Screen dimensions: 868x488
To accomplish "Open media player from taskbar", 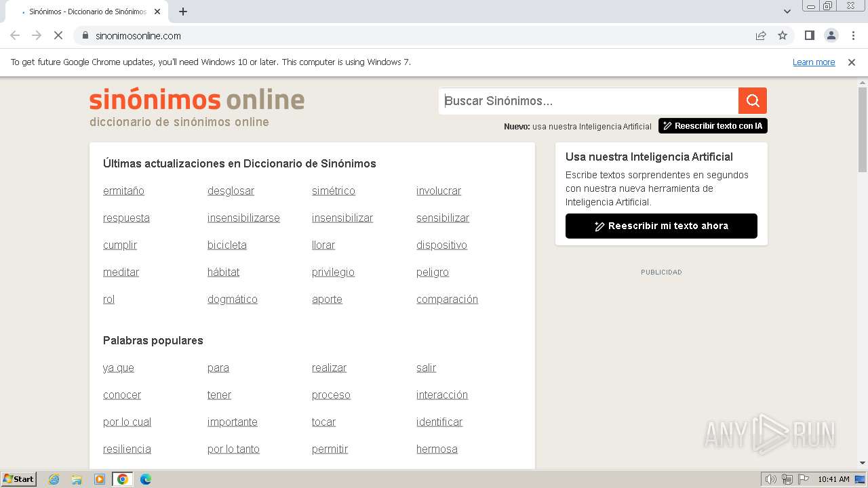I will [x=100, y=479].
